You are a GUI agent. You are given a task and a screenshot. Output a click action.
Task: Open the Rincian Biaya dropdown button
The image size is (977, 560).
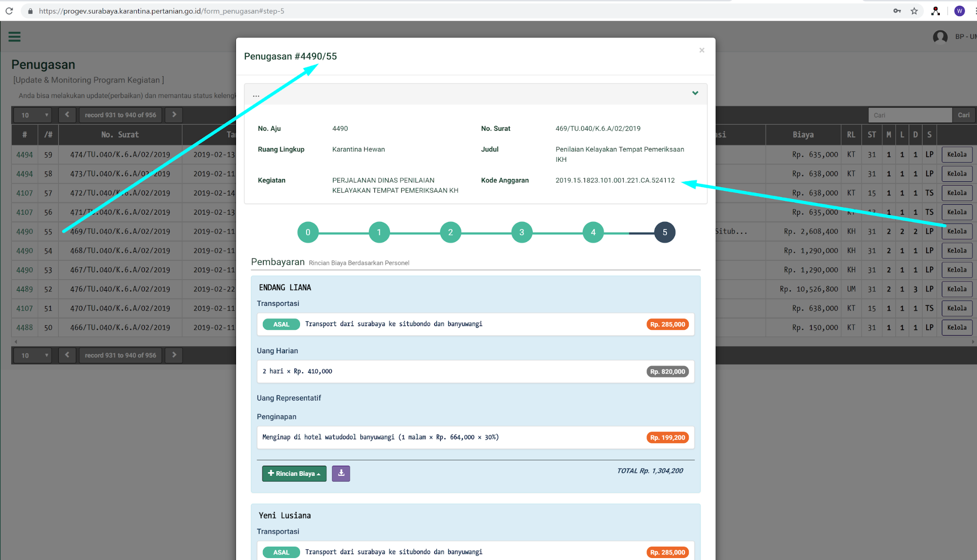[294, 474]
